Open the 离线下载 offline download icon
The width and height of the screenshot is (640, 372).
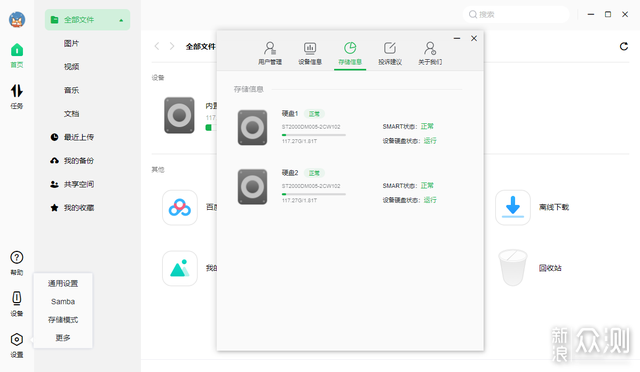513,207
